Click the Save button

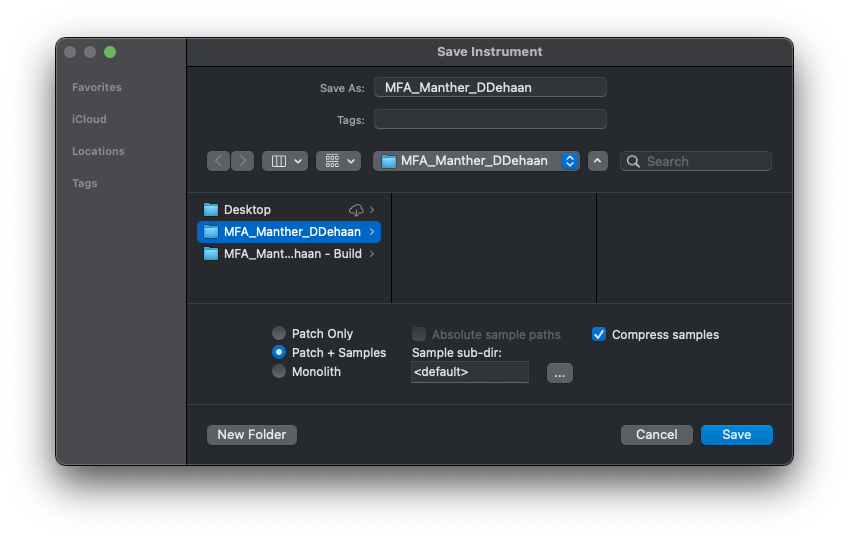tap(736, 435)
